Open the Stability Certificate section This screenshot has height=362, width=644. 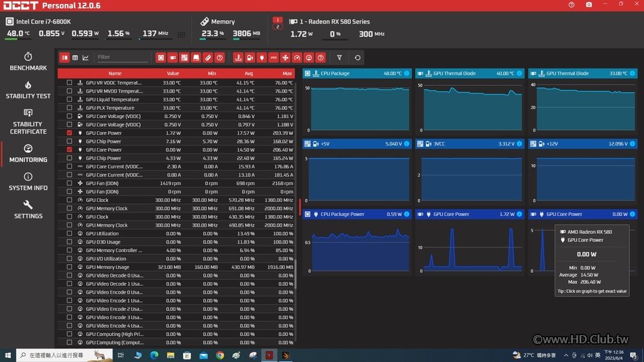(x=28, y=121)
